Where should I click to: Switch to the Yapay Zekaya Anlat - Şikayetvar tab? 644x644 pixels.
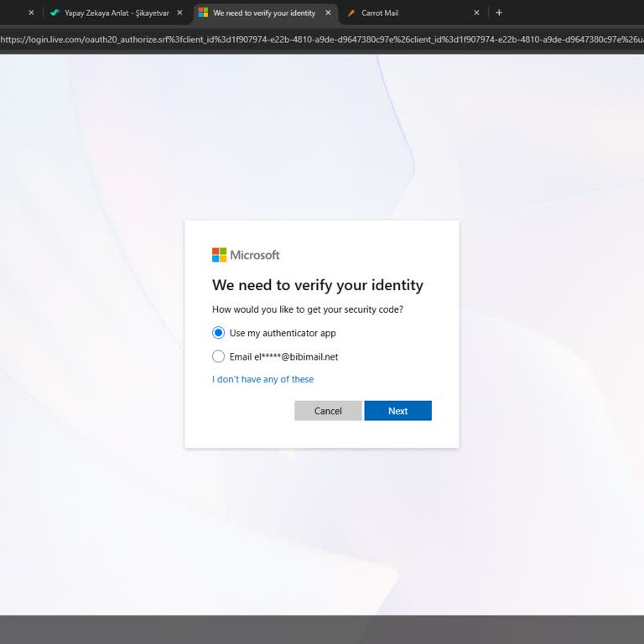pyautogui.click(x=117, y=13)
